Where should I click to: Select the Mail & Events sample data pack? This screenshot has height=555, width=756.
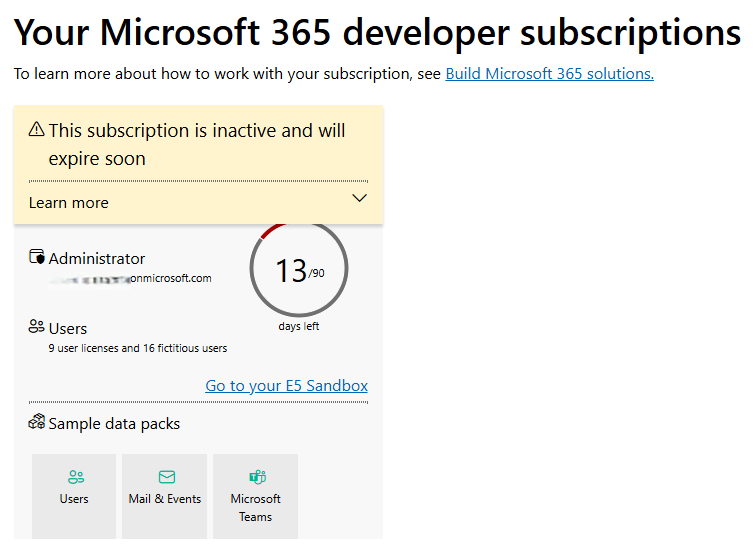click(x=164, y=496)
